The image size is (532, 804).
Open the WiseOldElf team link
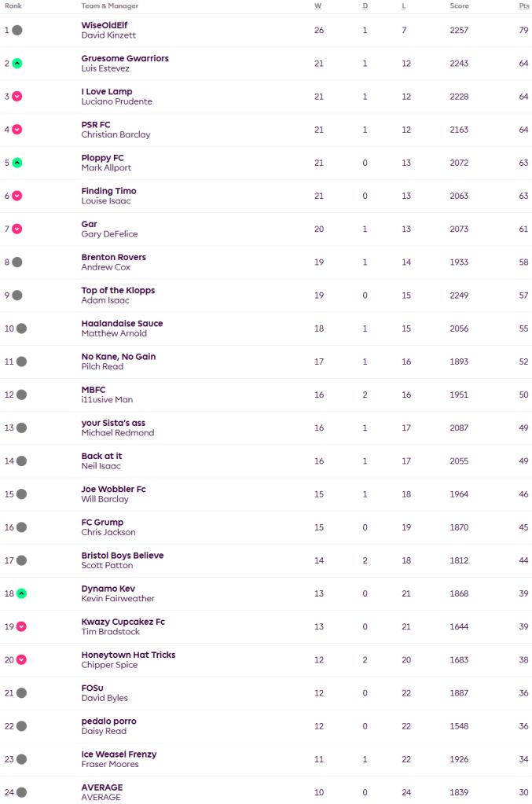104,25
